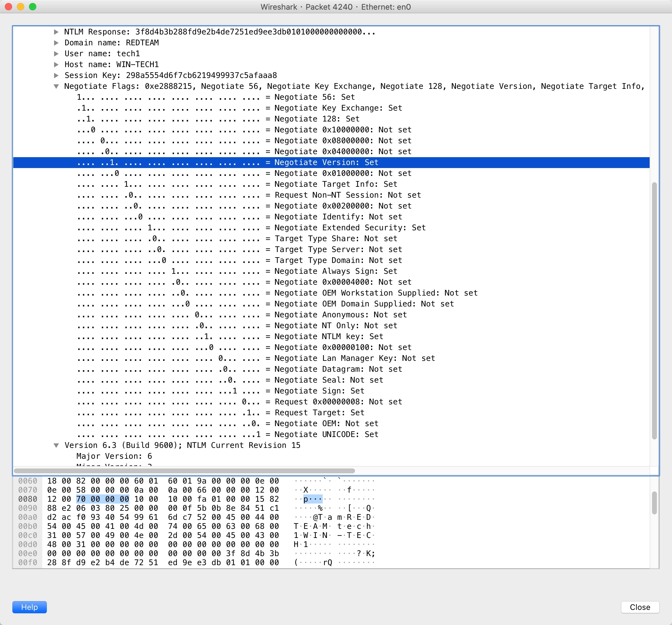Image resolution: width=672 pixels, height=625 pixels.
Task: Expand the Host name WIN-TECH1 node
Action: [x=56, y=64]
